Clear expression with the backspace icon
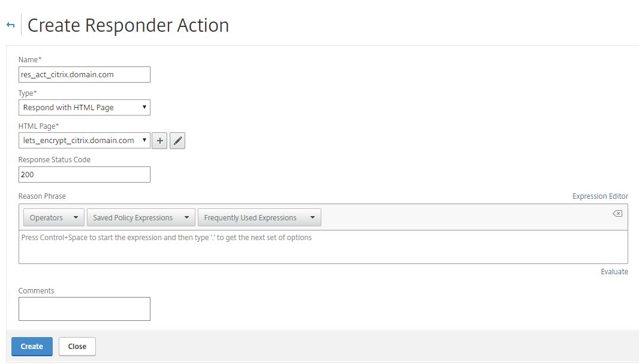Screen dimensions: 639x364 click(x=617, y=214)
